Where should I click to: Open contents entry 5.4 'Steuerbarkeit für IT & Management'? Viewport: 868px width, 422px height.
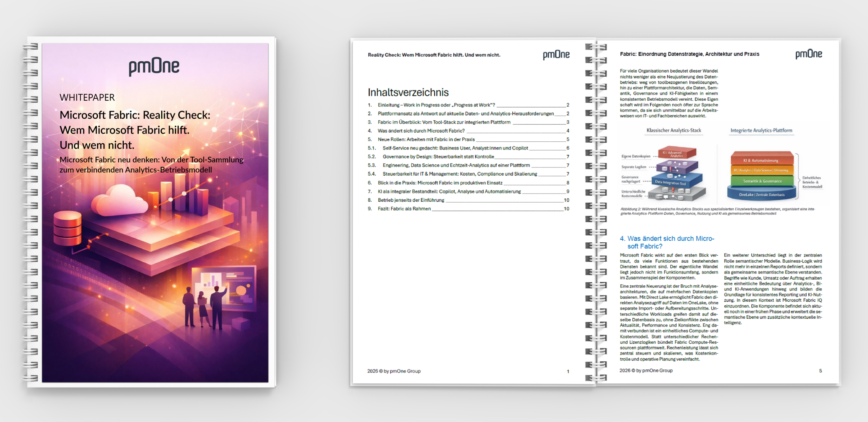(x=469, y=174)
